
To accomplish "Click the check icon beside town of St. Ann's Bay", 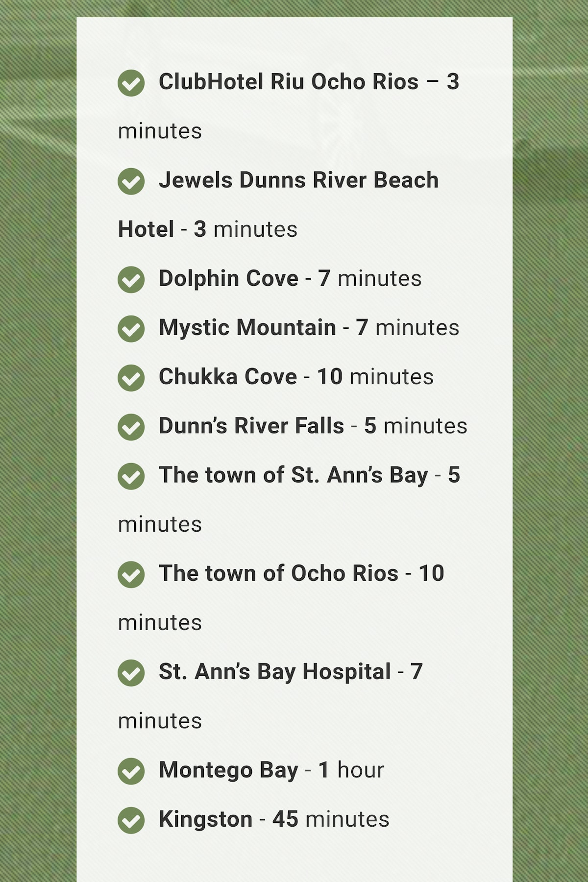I will point(131,476).
